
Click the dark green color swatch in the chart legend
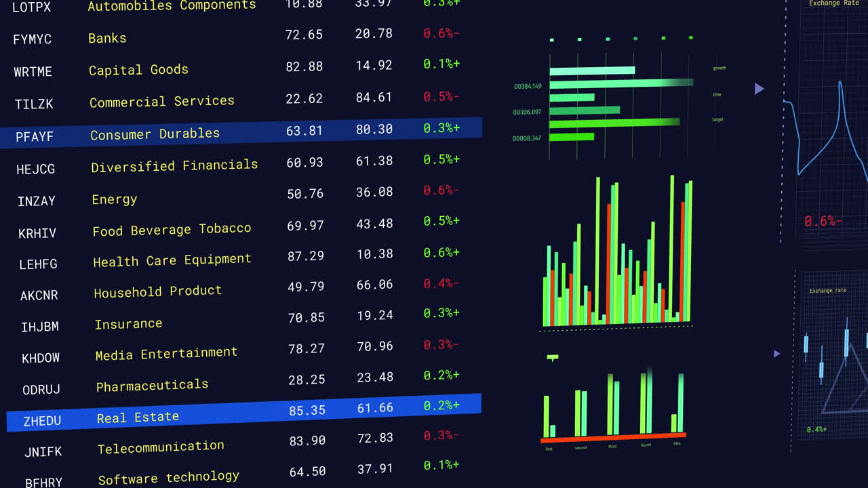pos(635,39)
